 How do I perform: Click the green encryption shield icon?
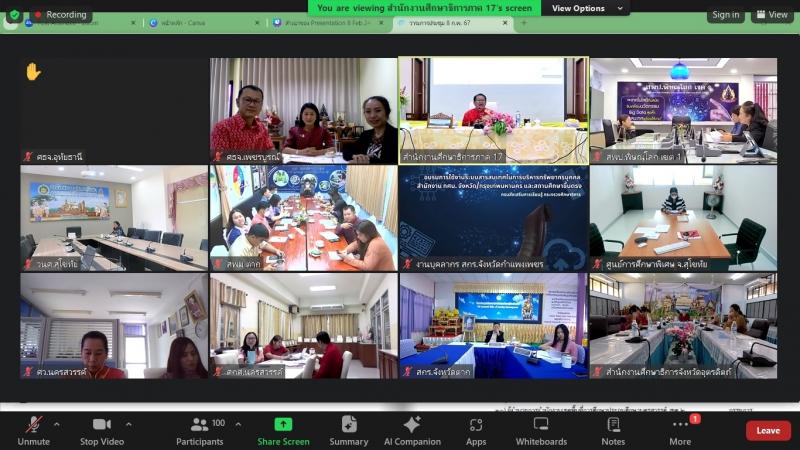(x=14, y=15)
